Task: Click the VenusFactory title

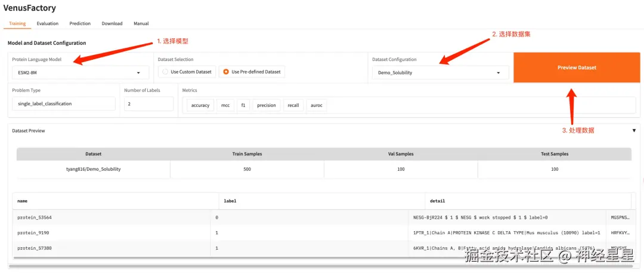Action: click(29, 8)
